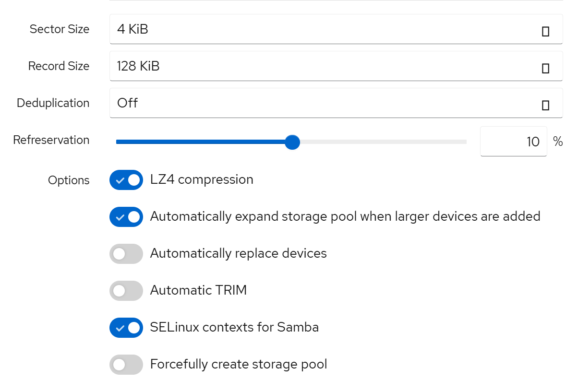The width and height of the screenshot is (578, 392).
Task: Focus the Refreservation percentage input box
Action: tap(513, 142)
